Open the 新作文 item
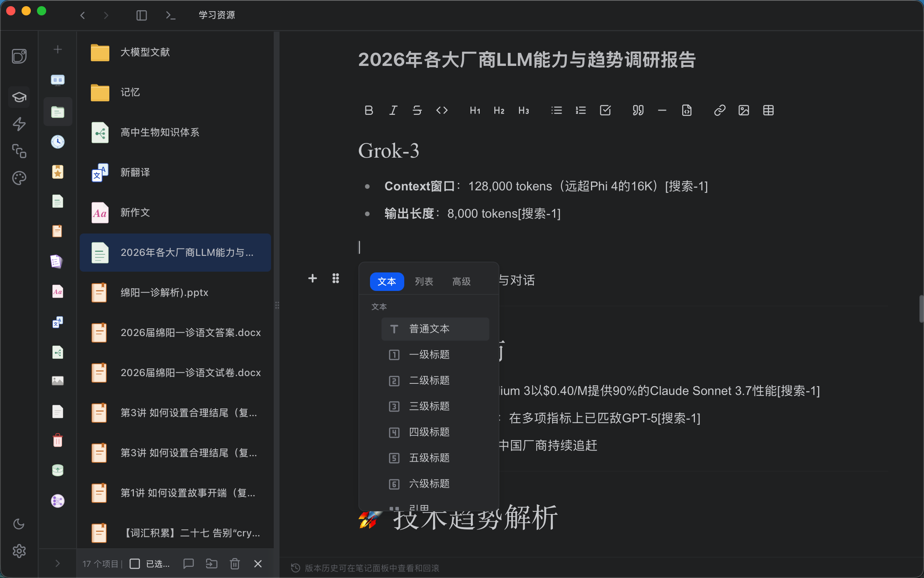924x578 pixels. click(175, 213)
